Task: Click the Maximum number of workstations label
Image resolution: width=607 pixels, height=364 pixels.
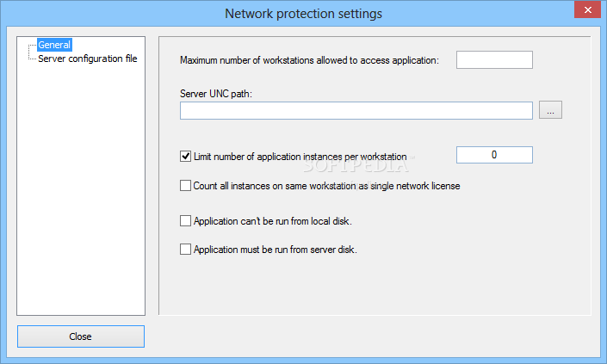Action: point(309,60)
